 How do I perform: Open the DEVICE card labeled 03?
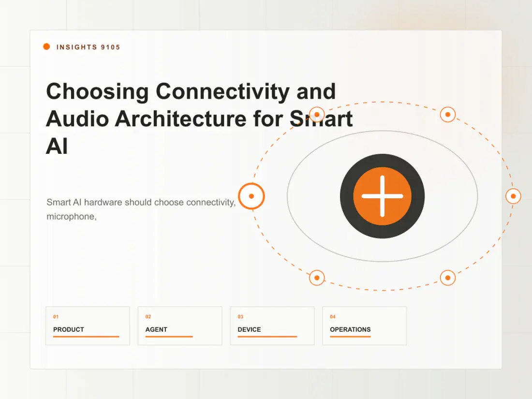click(272, 325)
